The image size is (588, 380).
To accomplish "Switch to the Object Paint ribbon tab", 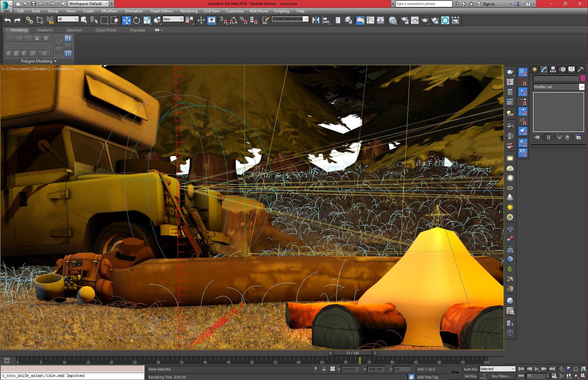I will pos(106,30).
